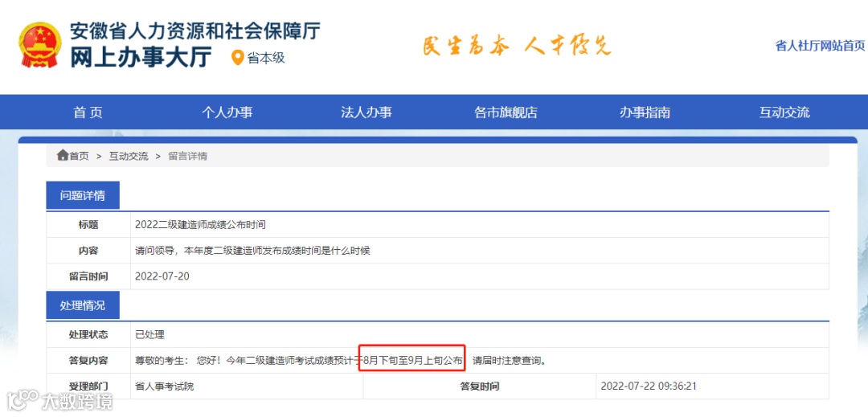Click the 受理部门 row label
This screenshot has width=868, height=417.
88,386
